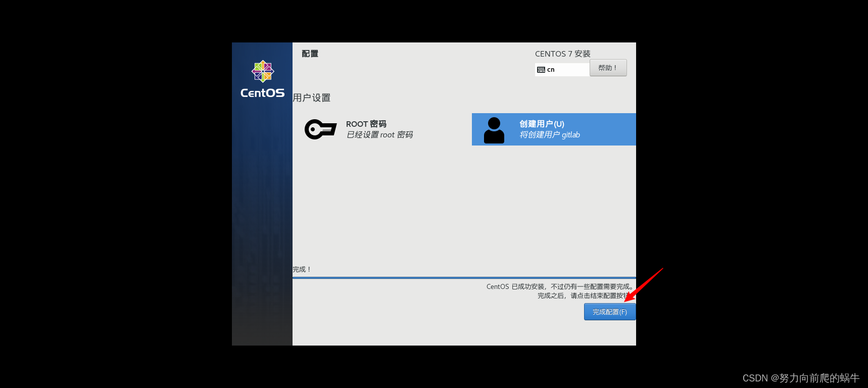Viewport: 868px width, 388px height.
Task: Click the installation progress bar
Action: tap(464, 277)
